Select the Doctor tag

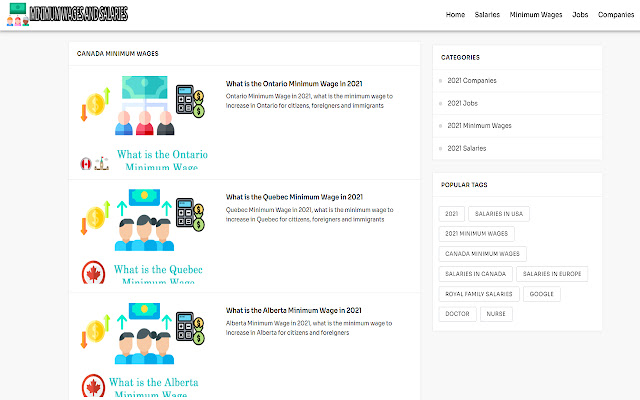(457, 314)
